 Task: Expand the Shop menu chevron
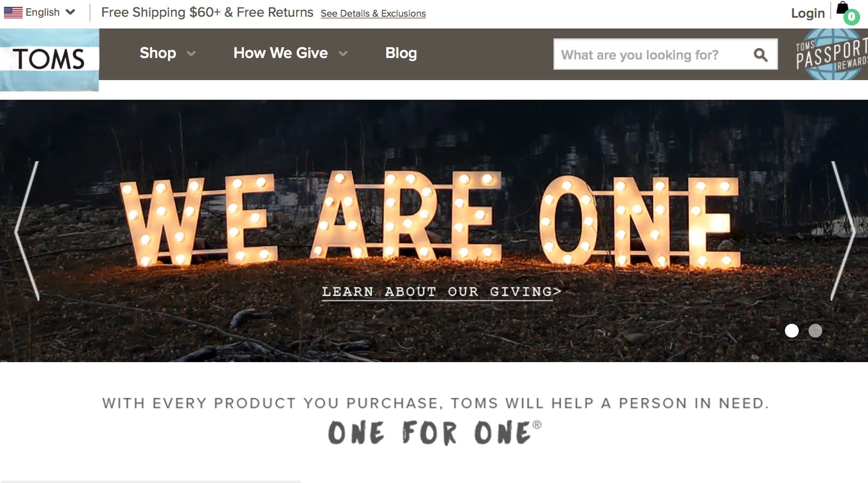point(191,54)
